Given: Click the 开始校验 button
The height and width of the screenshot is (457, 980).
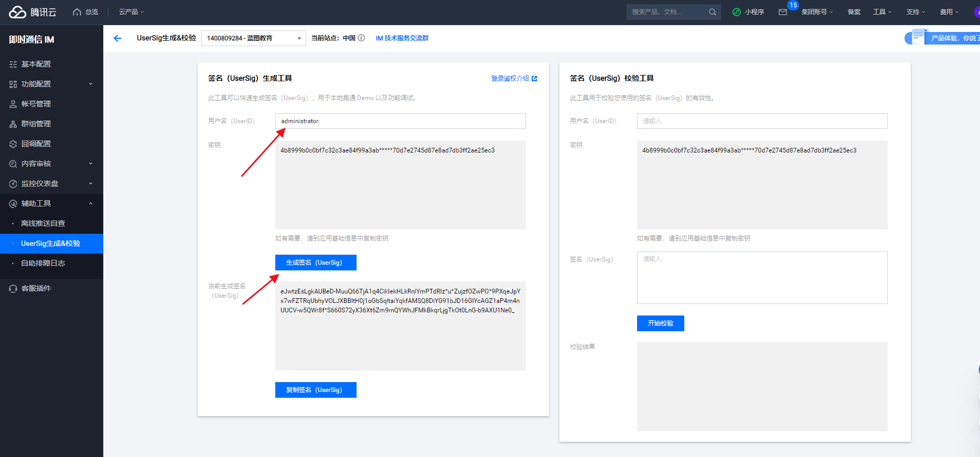Looking at the screenshot, I should [661, 323].
